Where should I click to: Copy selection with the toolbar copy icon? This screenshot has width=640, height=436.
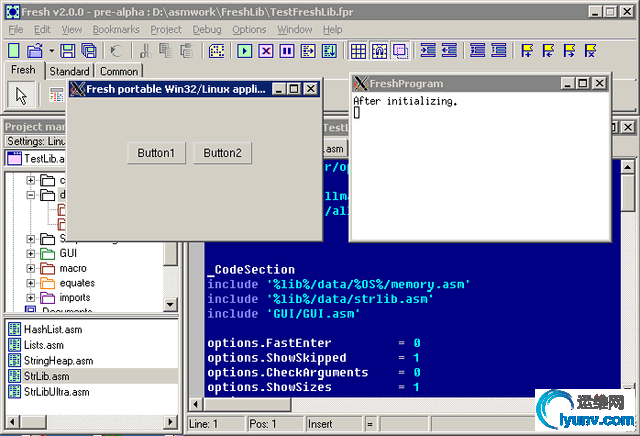coord(166,51)
